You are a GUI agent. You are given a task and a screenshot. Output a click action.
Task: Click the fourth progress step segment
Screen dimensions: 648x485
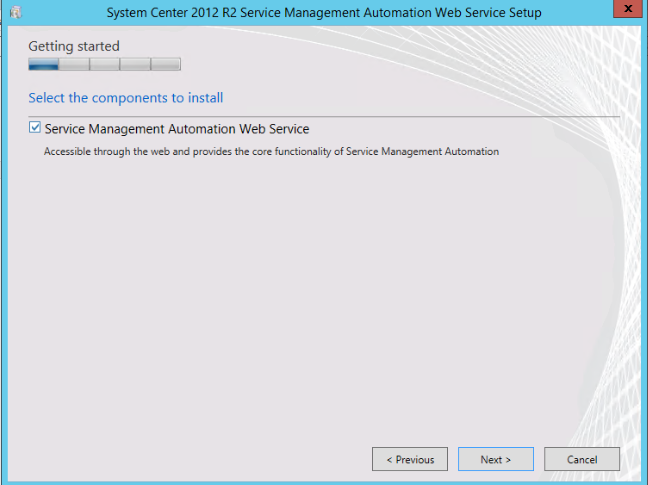point(135,65)
